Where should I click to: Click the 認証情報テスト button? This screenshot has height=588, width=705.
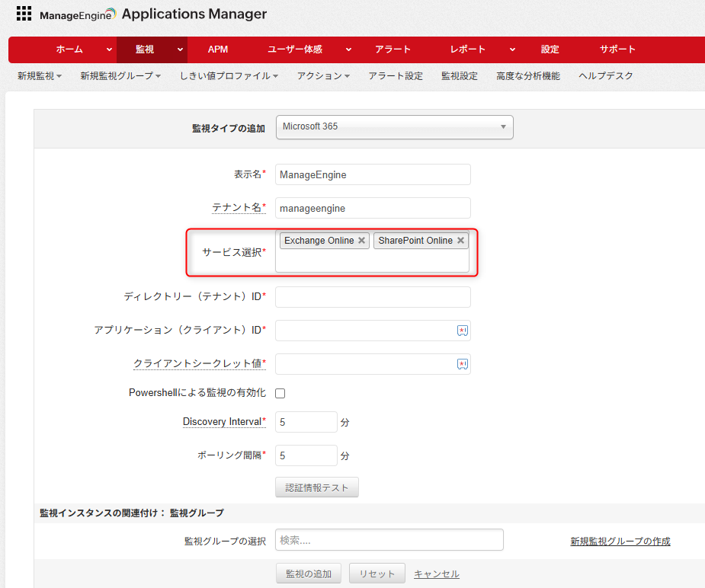[x=316, y=487]
